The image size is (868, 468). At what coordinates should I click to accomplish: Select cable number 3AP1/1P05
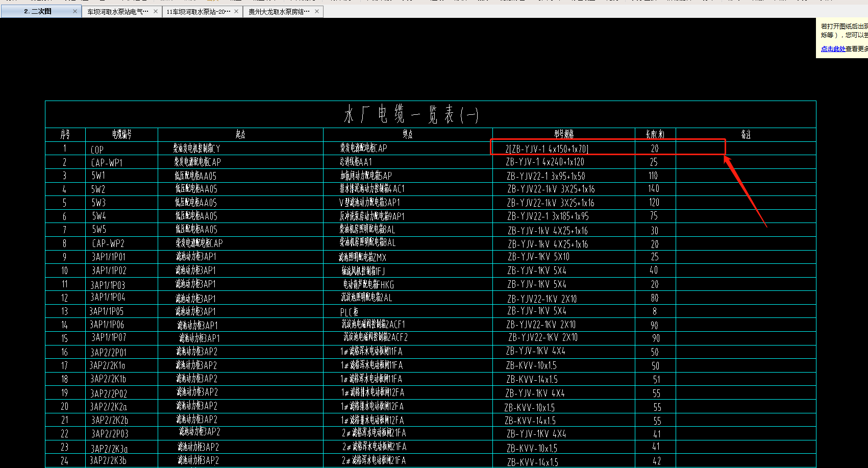[107, 311]
